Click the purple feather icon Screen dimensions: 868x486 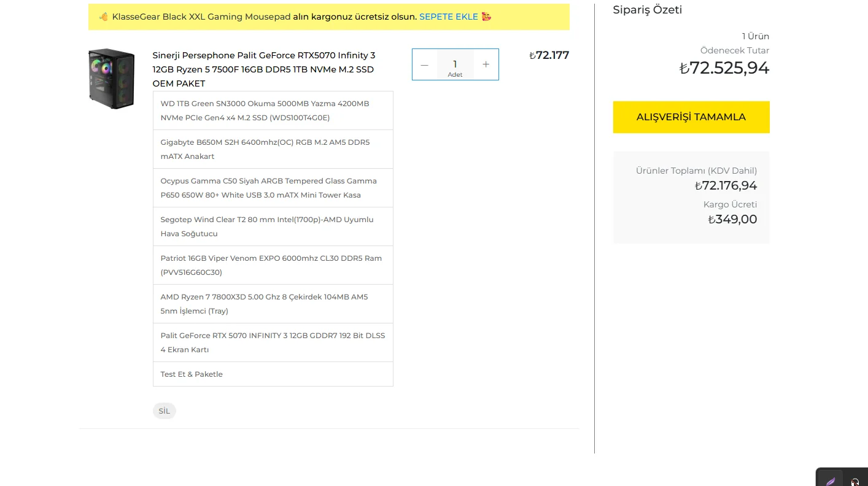coord(831,480)
